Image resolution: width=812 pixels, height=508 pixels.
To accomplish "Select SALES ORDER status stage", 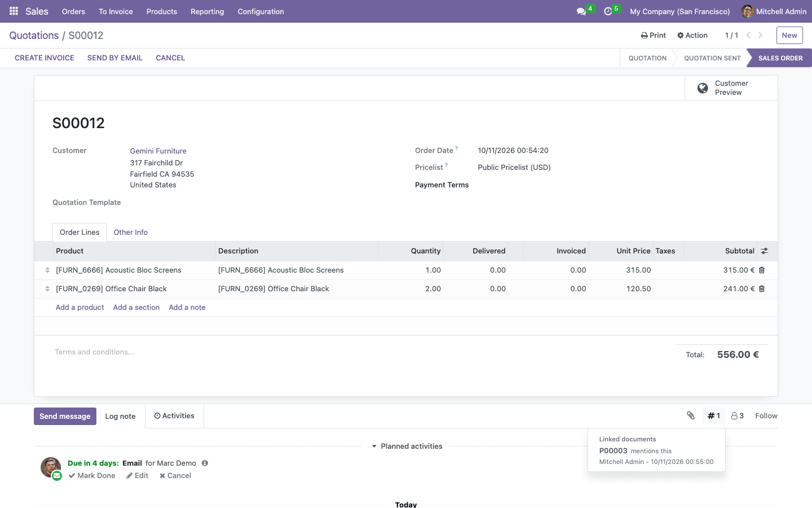I will (780, 58).
